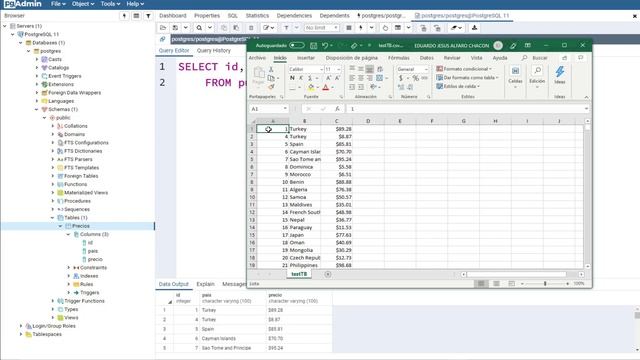Open the pgAdmin Tools menu
The image size is (640, 360).
point(110,4)
